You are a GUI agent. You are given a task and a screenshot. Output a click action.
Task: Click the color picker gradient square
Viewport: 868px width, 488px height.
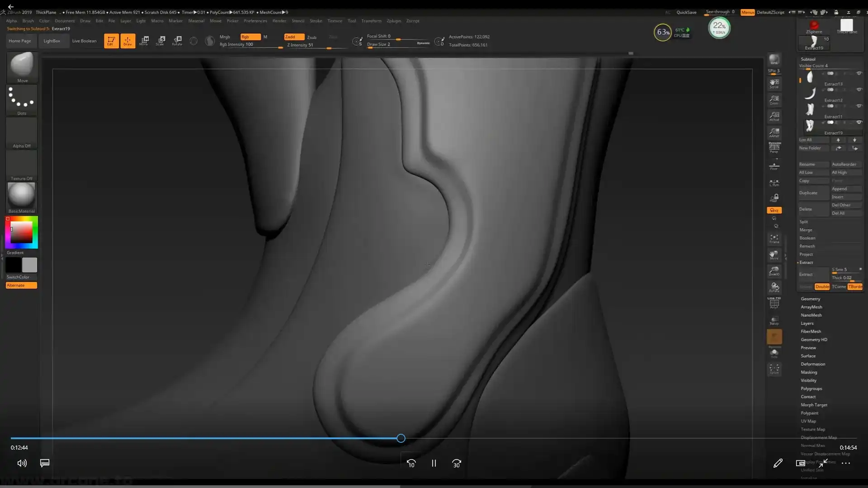pos(21,232)
